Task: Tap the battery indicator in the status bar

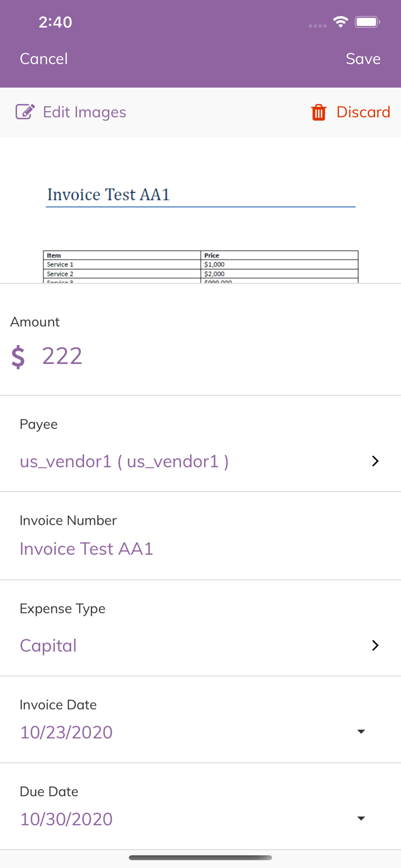Action: click(x=367, y=21)
